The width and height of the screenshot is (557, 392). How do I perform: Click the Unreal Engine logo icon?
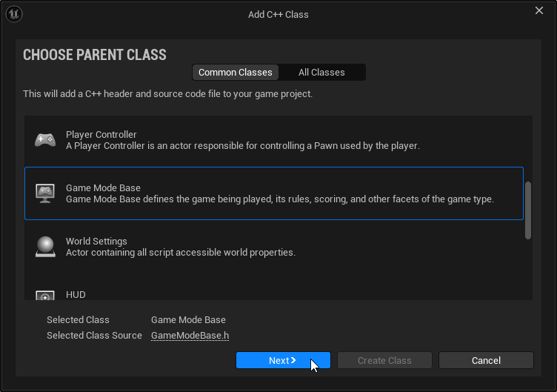14,14
